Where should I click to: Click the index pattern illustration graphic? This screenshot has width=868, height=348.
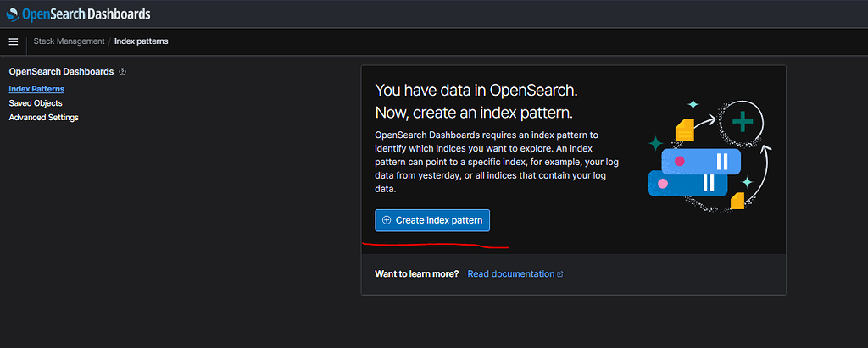click(x=710, y=155)
